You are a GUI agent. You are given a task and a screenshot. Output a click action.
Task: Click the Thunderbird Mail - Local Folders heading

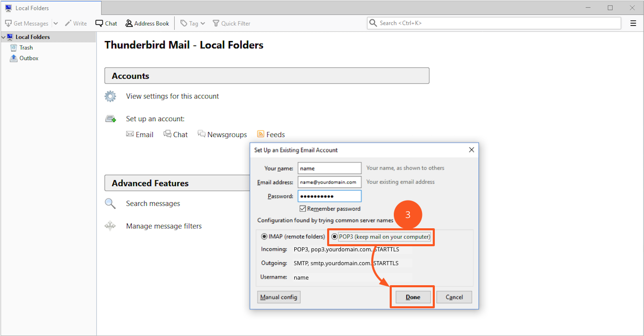184,45
